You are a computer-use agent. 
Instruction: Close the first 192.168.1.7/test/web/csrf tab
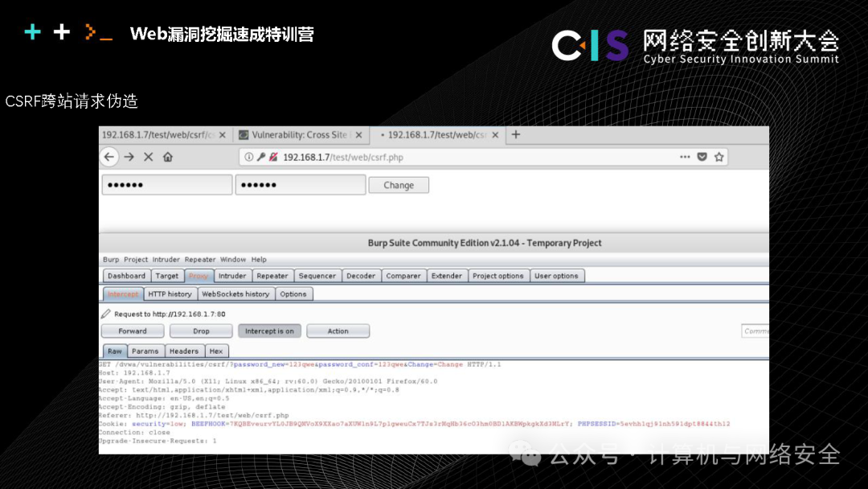pyautogui.click(x=223, y=135)
